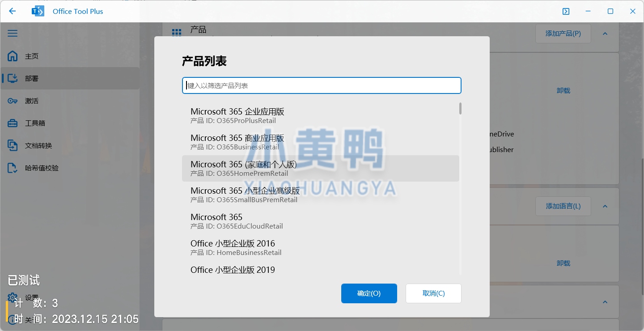The image size is (644, 331).
Task: Click the 添加语言(L) button
Action: [563, 206]
